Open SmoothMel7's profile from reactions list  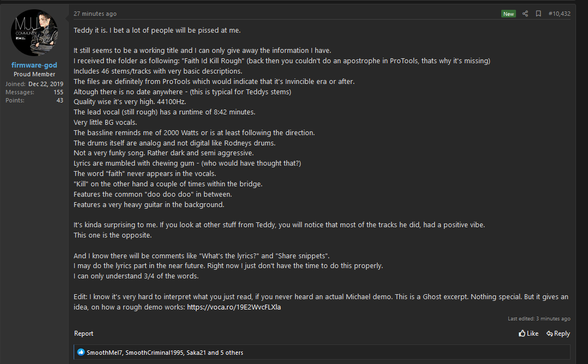pos(105,353)
